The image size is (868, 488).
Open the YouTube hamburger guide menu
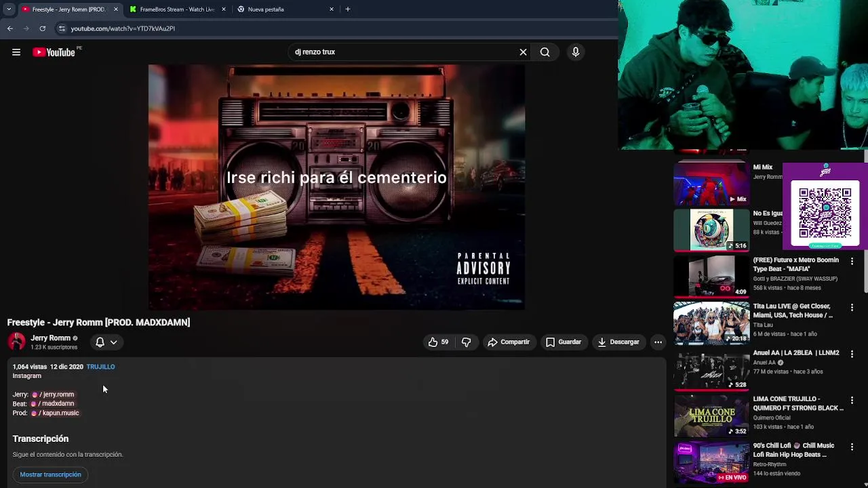[16, 52]
